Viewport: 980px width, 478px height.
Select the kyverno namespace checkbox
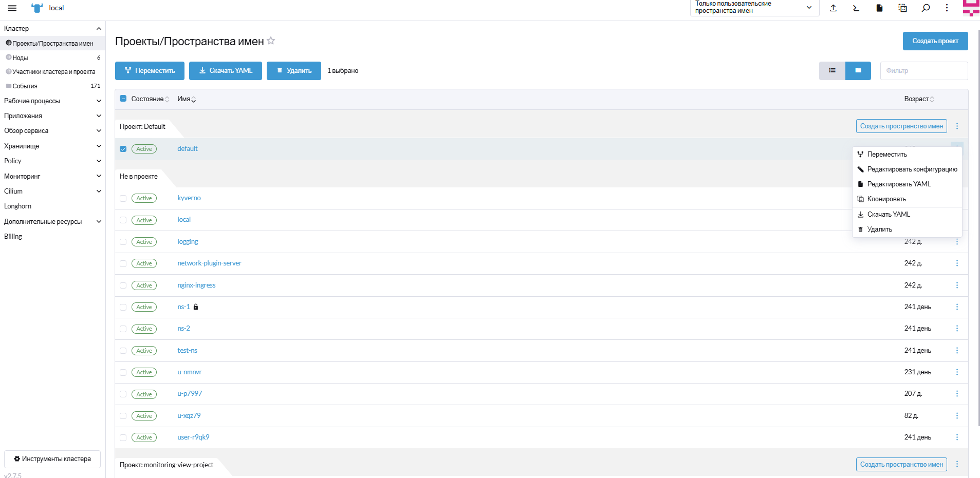click(123, 198)
